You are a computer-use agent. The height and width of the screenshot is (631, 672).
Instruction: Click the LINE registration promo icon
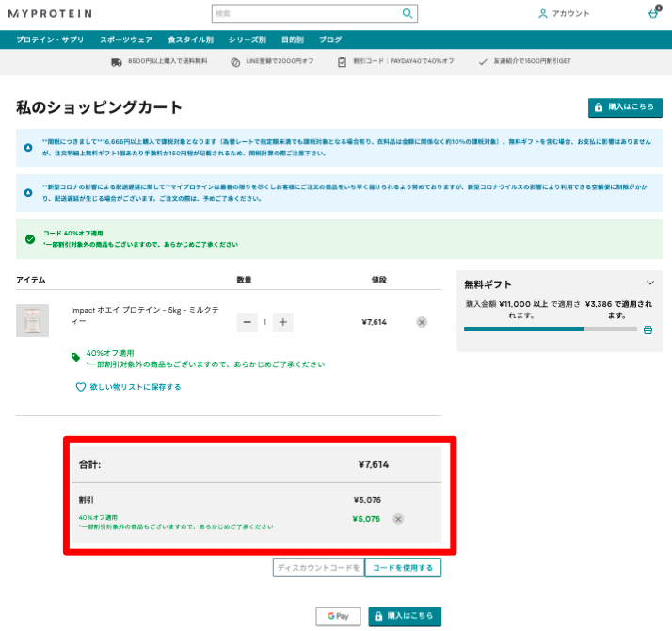(x=235, y=62)
